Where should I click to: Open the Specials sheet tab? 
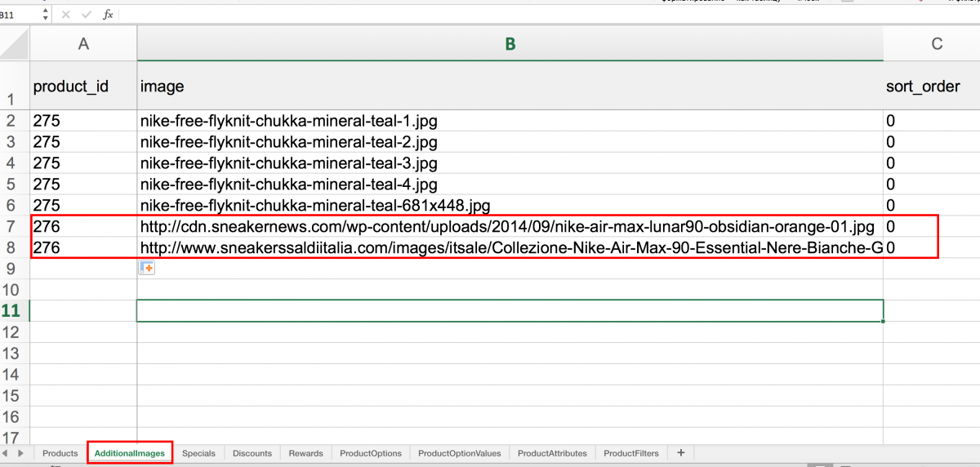coord(198,453)
